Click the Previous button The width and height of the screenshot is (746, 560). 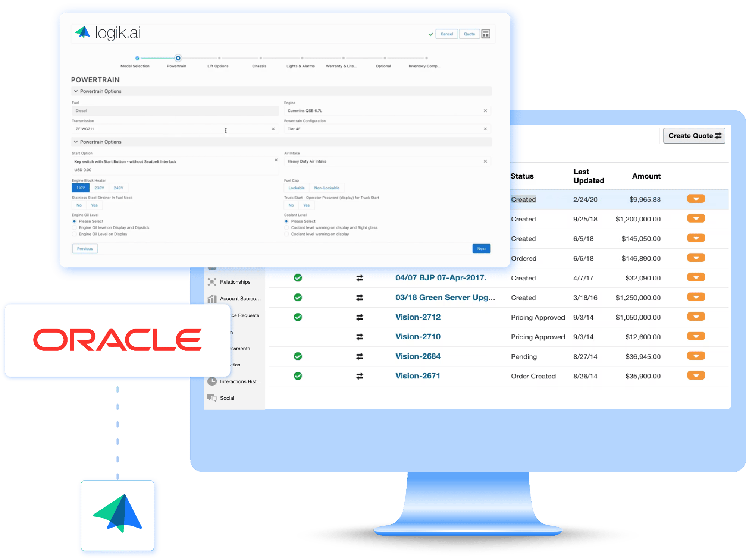point(85,249)
